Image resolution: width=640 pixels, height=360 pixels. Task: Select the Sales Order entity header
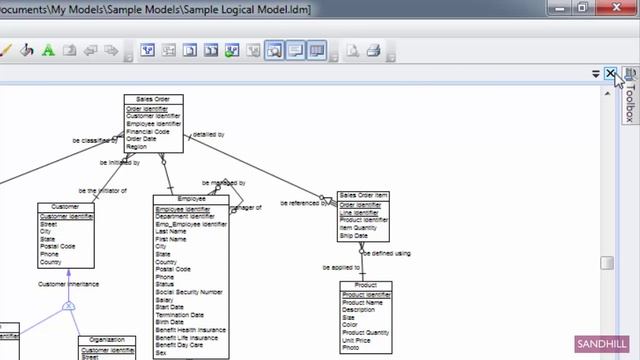153,99
